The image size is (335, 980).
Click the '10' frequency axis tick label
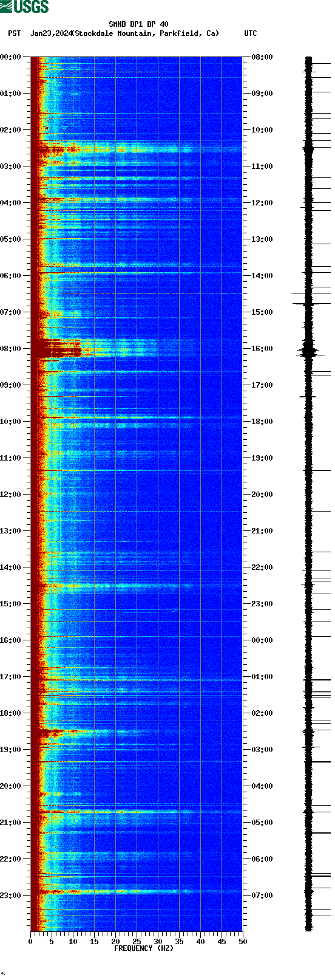pyautogui.click(x=73, y=942)
